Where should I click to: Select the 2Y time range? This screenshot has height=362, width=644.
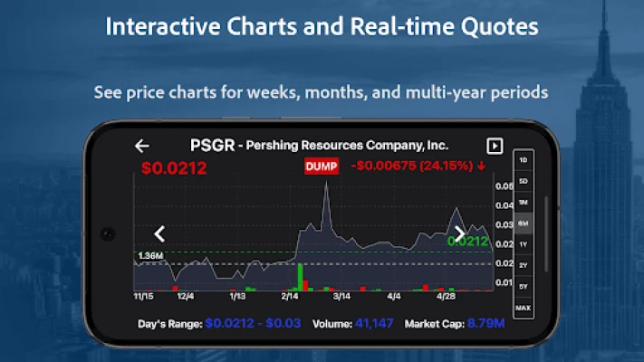pos(523,265)
